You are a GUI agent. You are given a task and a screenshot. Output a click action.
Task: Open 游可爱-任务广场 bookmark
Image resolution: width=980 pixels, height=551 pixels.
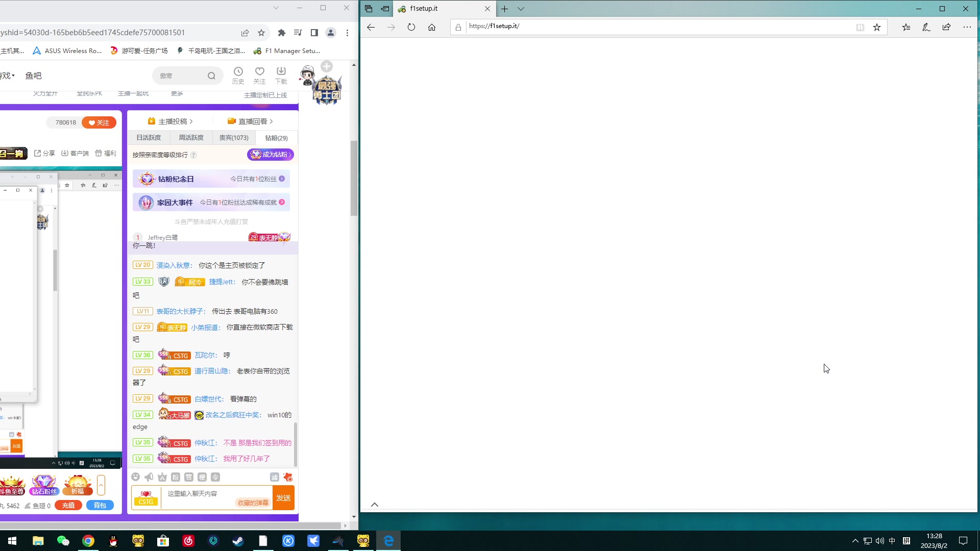(x=139, y=51)
